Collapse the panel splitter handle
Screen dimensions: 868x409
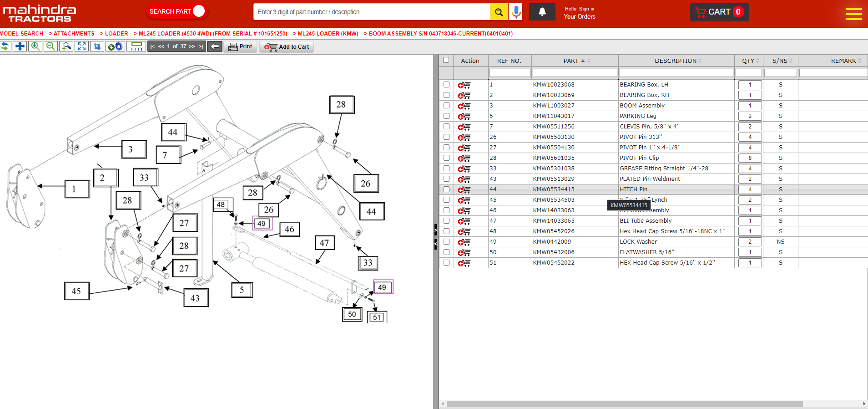436,237
